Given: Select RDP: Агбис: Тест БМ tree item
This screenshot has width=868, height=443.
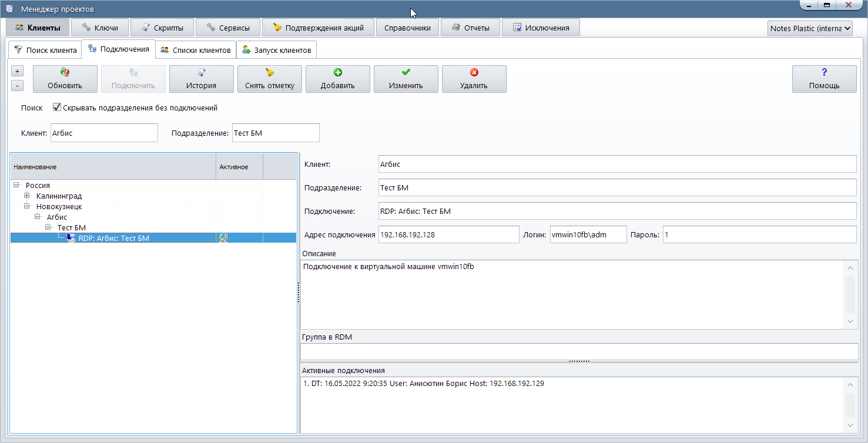Looking at the screenshot, I should (x=114, y=238).
